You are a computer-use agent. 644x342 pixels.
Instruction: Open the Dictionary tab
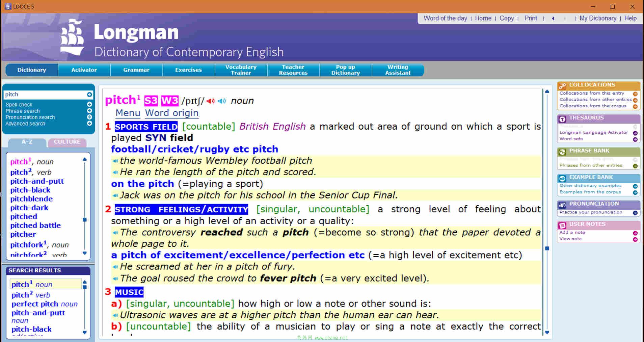click(32, 70)
